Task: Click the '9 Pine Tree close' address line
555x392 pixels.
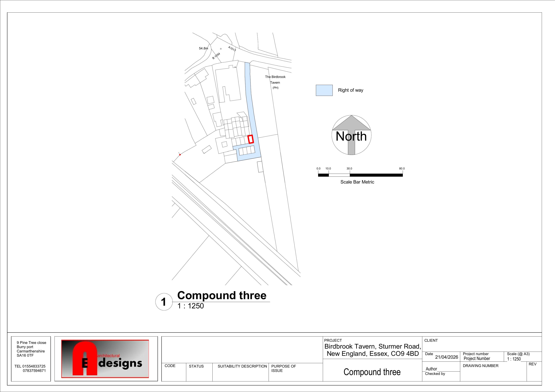Action: pos(31,343)
